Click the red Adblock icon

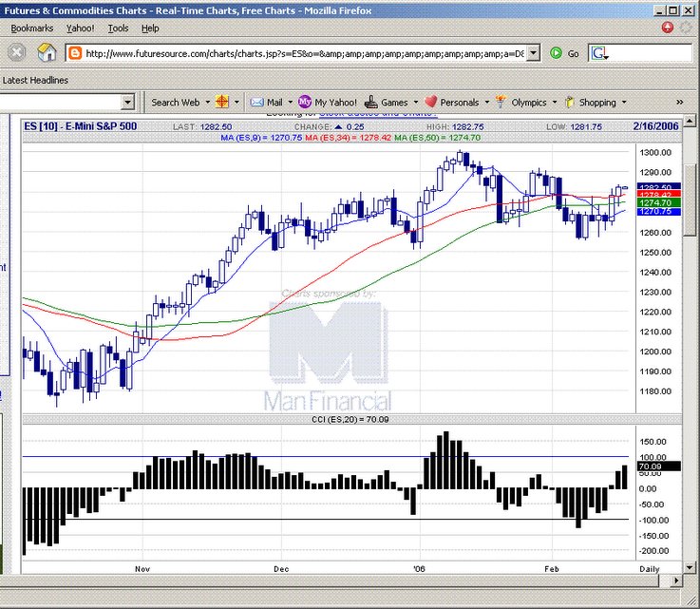coord(668,28)
